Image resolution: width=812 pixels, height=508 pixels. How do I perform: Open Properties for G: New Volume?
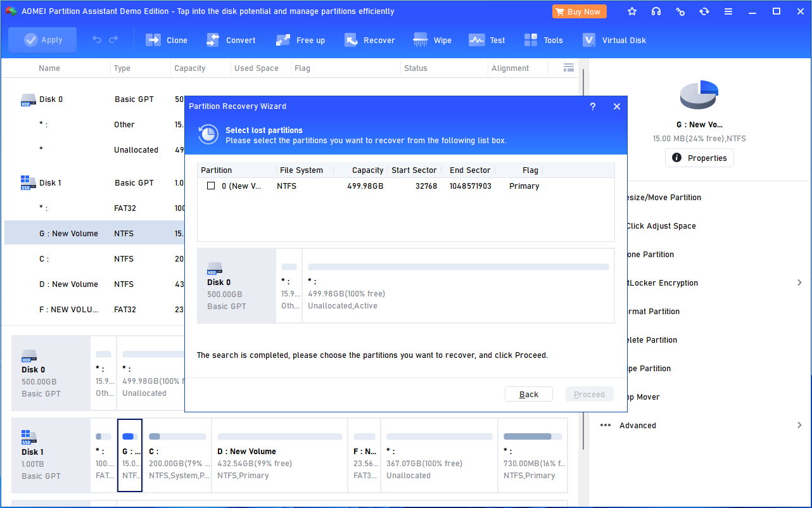tap(699, 158)
